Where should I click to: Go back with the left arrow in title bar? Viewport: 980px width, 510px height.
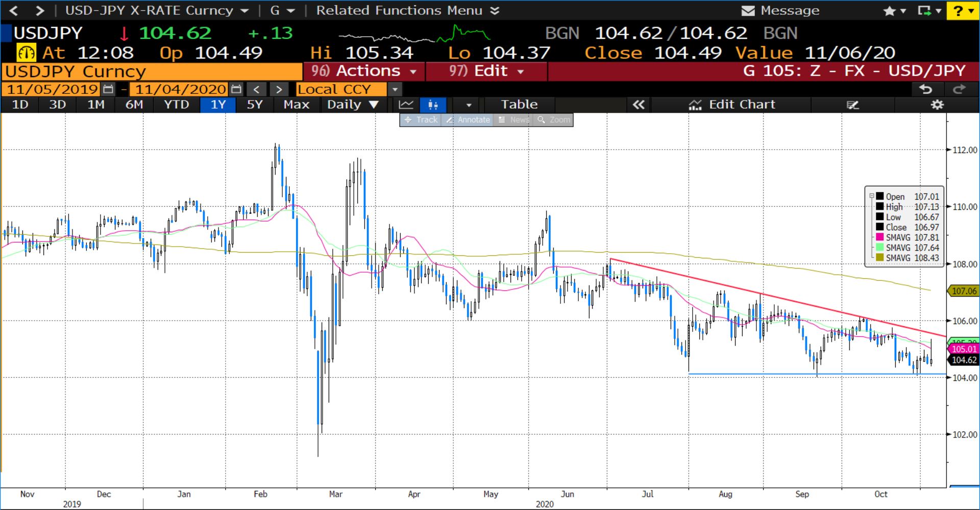pyautogui.click(x=14, y=10)
